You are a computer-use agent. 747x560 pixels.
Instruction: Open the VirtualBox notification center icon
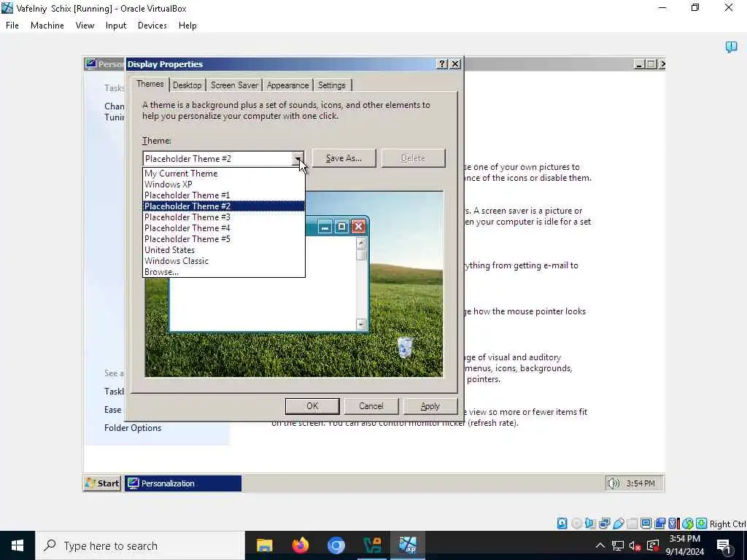731,47
